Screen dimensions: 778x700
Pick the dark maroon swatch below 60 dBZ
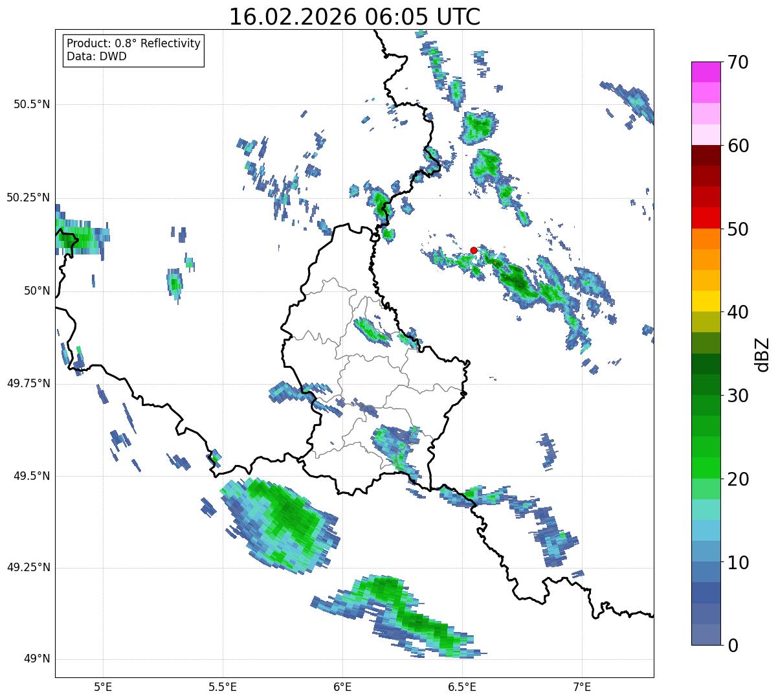coord(706,155)
